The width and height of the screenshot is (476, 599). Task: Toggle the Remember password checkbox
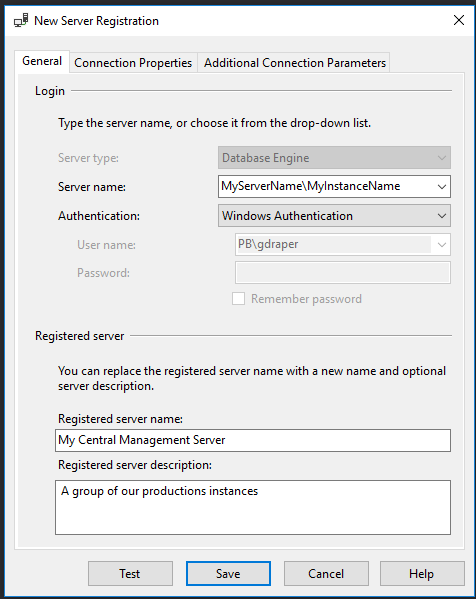tap(238, 299)
